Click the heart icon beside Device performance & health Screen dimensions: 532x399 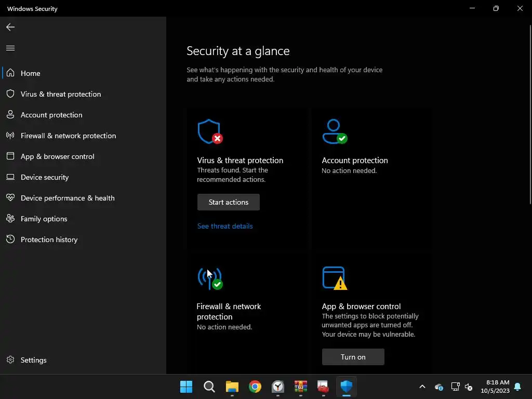tap(10, 197)
